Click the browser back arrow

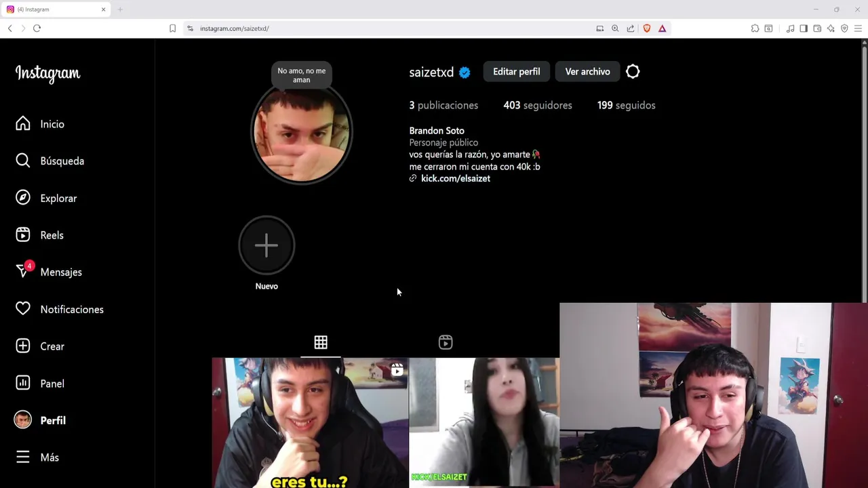coord(9,28)
